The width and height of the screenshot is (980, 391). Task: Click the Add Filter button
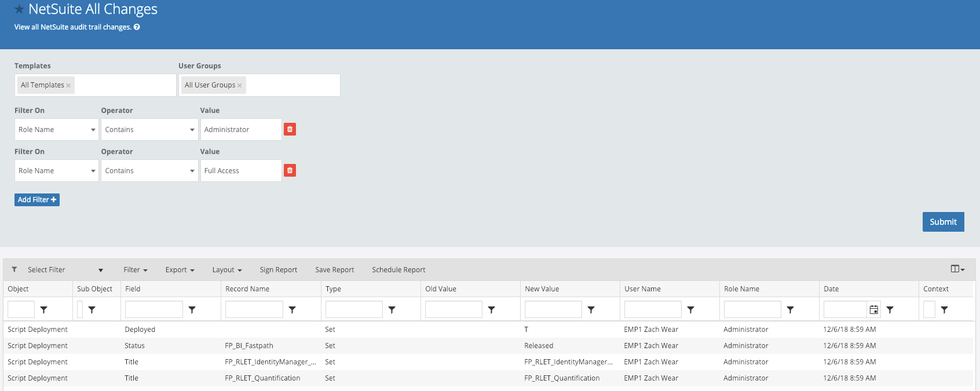[37, 200]
